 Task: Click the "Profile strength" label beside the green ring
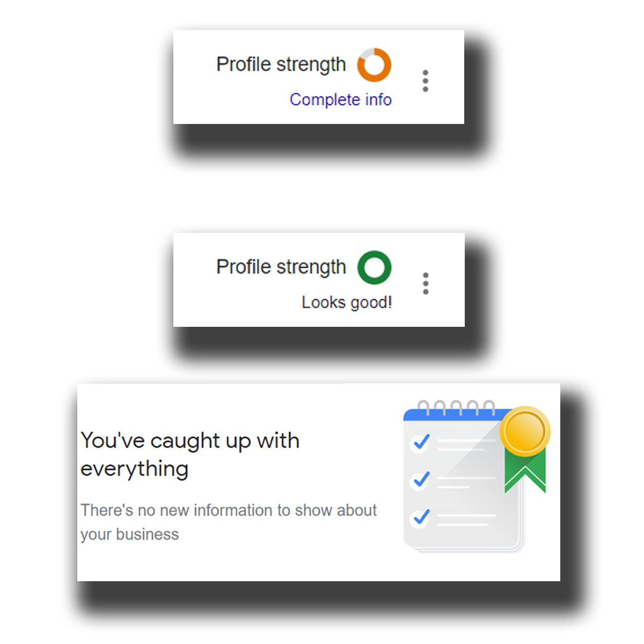coord(281,267)
